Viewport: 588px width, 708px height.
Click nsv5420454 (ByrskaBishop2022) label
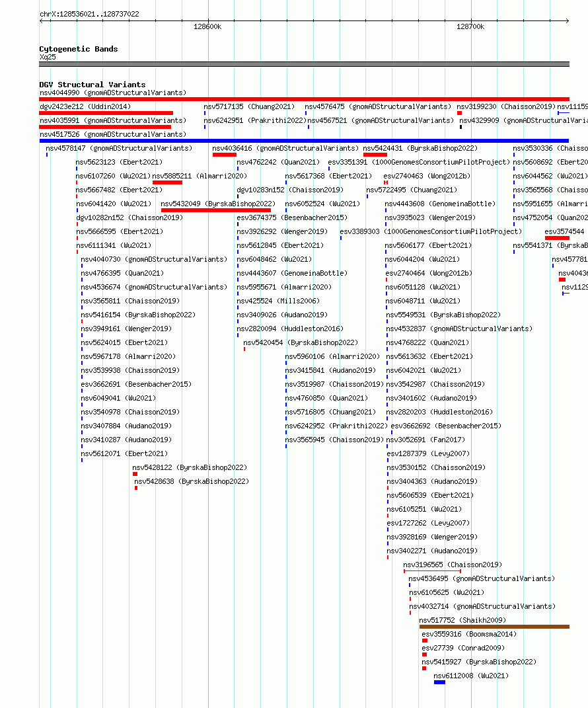click(x=301, y=342)
